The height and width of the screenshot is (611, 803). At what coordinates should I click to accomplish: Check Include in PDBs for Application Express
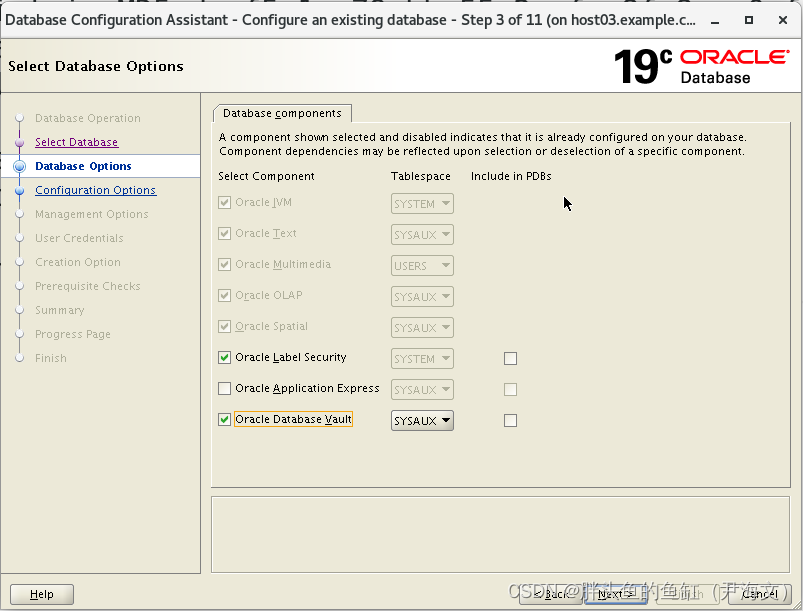click(x=511, y=390)
